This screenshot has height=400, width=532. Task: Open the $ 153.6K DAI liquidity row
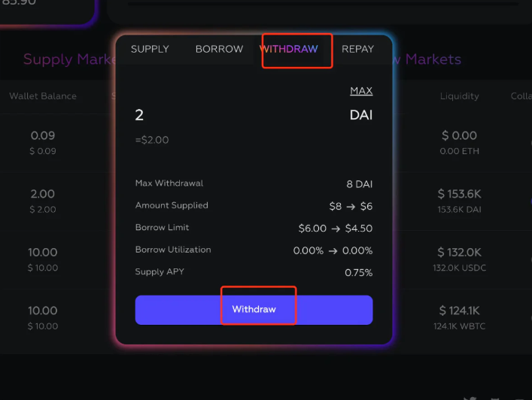click(x=460, y=200)
